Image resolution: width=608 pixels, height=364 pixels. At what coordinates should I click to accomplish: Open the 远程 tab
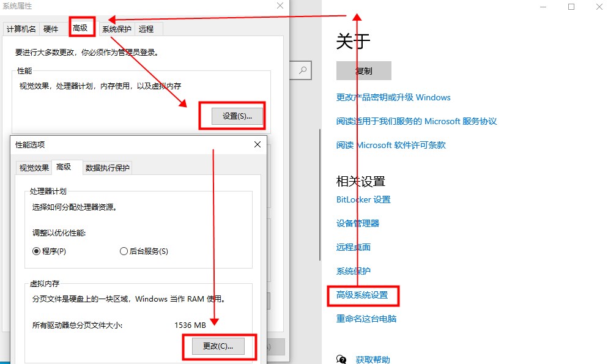[146, 29]
